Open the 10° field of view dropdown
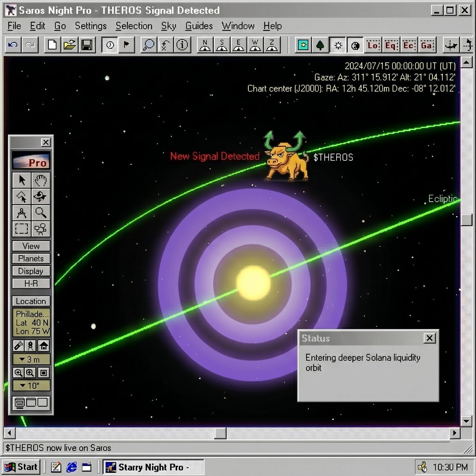Image resolution: width=476 pixels, height=476 pixels. tap(31, 386)
